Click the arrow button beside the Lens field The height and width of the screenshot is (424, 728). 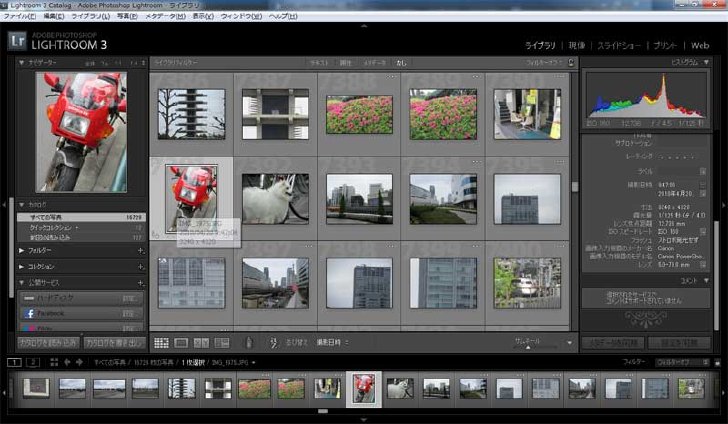703,265
